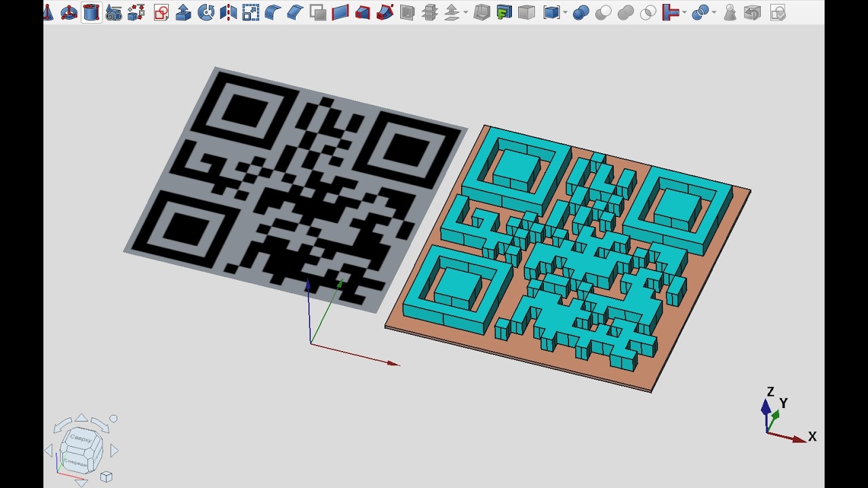Click Make Face from Wires icon
Screen dimensions: 868x488
318,12
